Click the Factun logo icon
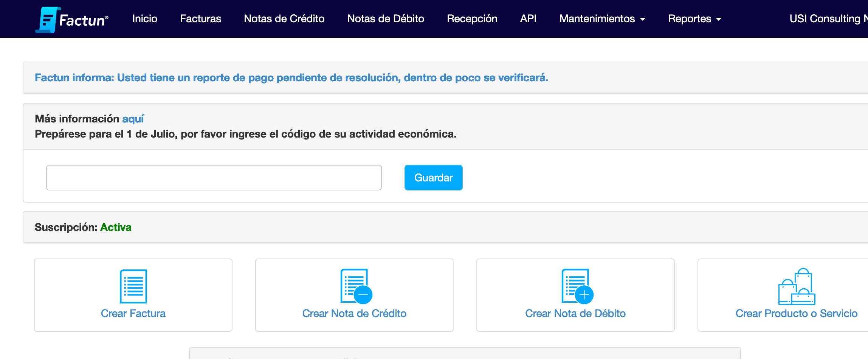The width and height of the screenshot is (868, 359). click(x=47, y=20)
